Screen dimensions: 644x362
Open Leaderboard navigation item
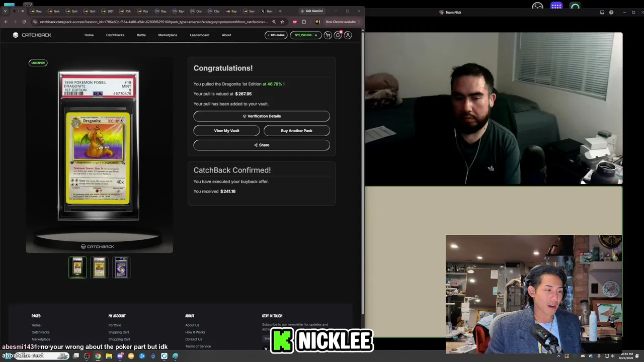pos(199,35)
